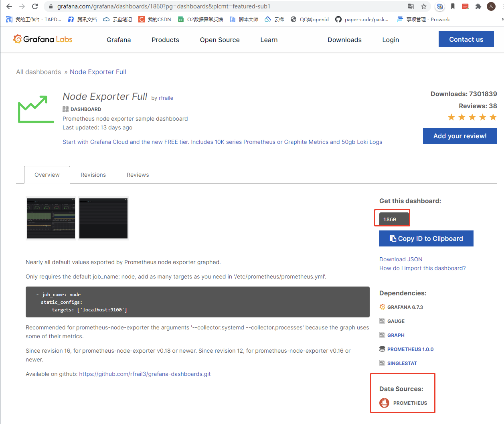
Task: Open the O2数据异常反馈 bookmark
Action: [x=200, y=19]
